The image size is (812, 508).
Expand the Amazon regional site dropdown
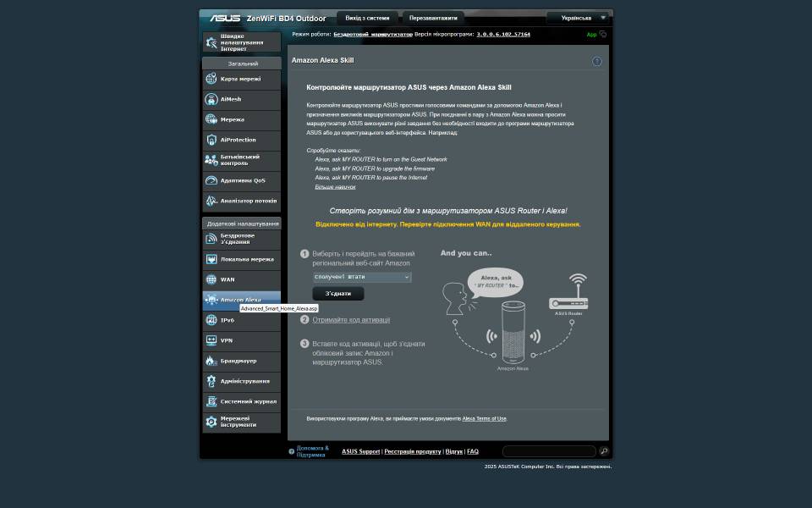click(361, 277)
